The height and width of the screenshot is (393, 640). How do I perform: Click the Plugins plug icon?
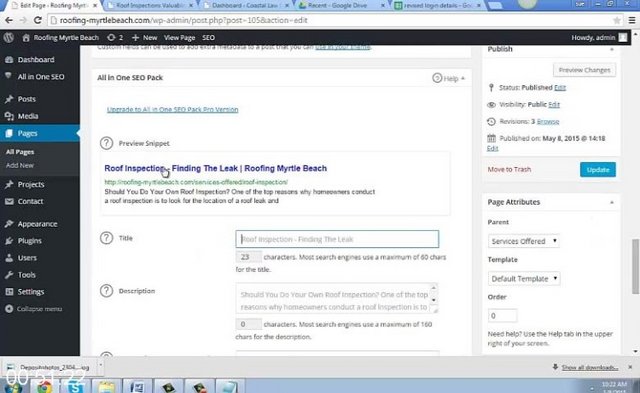click(x=9, y=241)
